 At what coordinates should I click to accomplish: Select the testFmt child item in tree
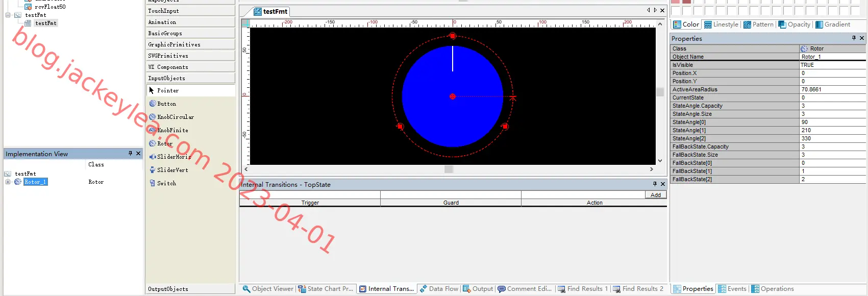(46, 23)
